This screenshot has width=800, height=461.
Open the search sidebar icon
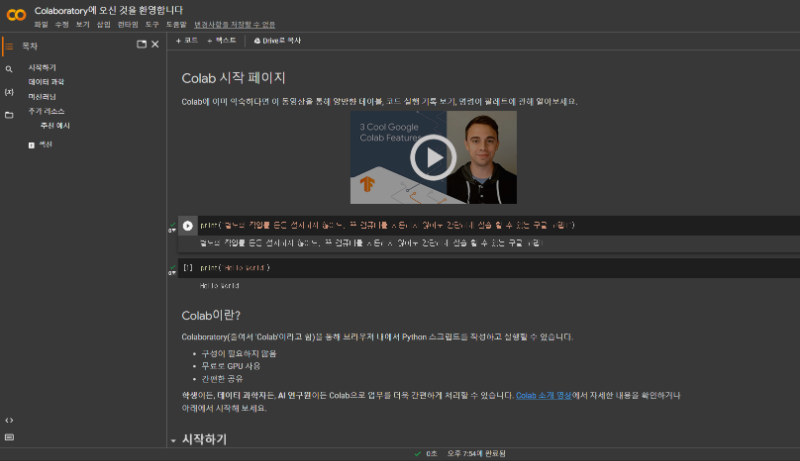pos(9,69)
